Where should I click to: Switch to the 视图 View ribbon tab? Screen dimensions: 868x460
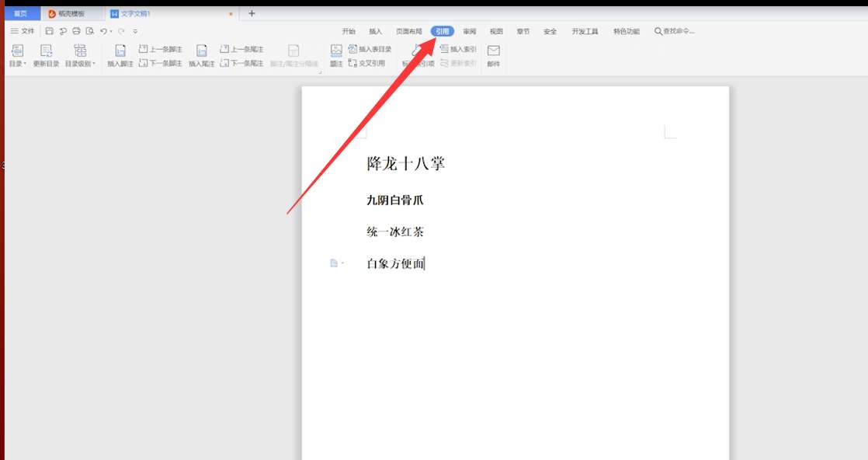click(x=497, y=32)
